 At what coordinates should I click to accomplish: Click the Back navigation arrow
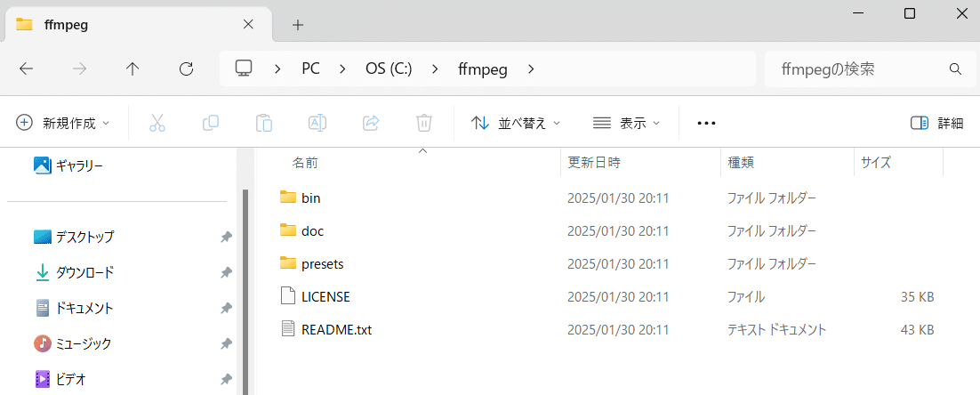(27, 69)
